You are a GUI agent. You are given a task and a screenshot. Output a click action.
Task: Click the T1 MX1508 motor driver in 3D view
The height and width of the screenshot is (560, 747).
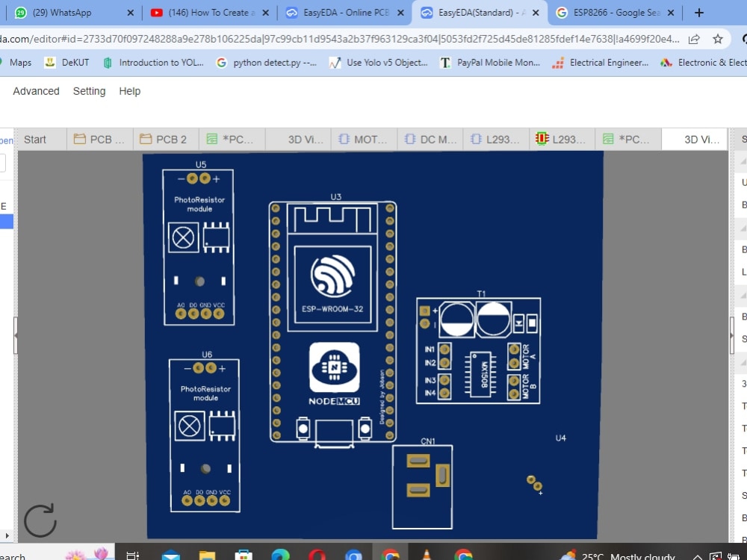click(478, 350)
